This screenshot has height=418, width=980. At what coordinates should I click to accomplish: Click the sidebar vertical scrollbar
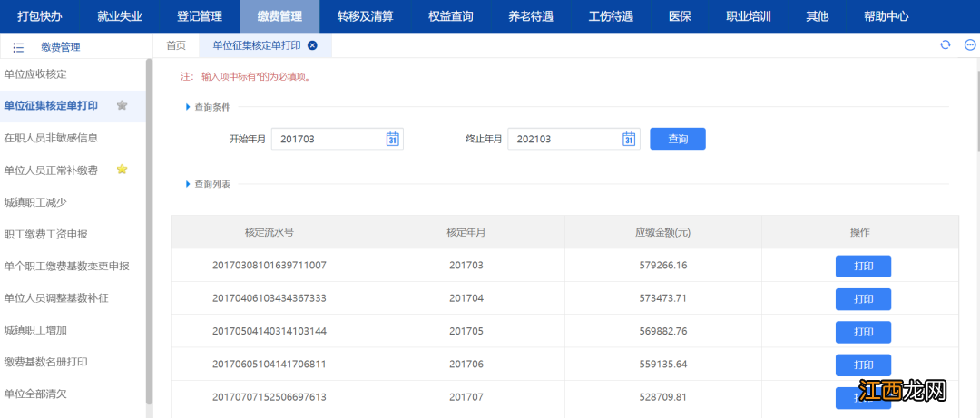coord(149,227)
